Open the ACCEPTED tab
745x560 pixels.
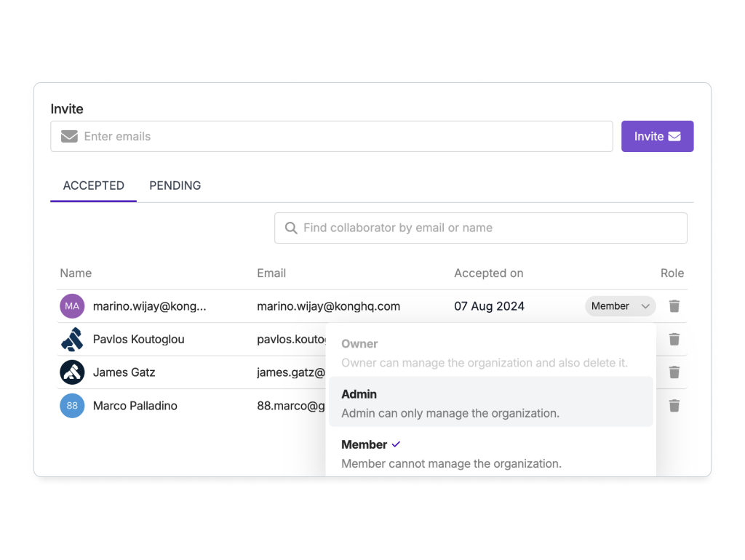94,185
